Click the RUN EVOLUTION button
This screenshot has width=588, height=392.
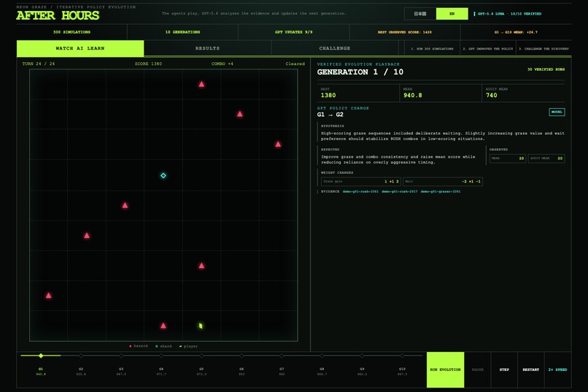(445, 369)
